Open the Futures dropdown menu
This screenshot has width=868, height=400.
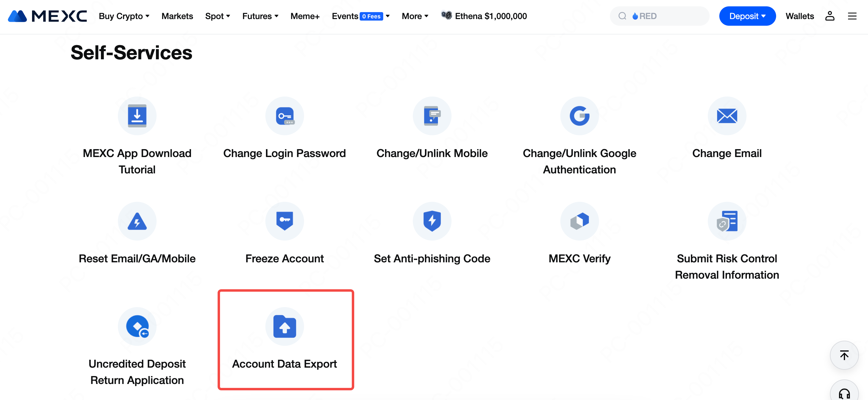(260, 16)
